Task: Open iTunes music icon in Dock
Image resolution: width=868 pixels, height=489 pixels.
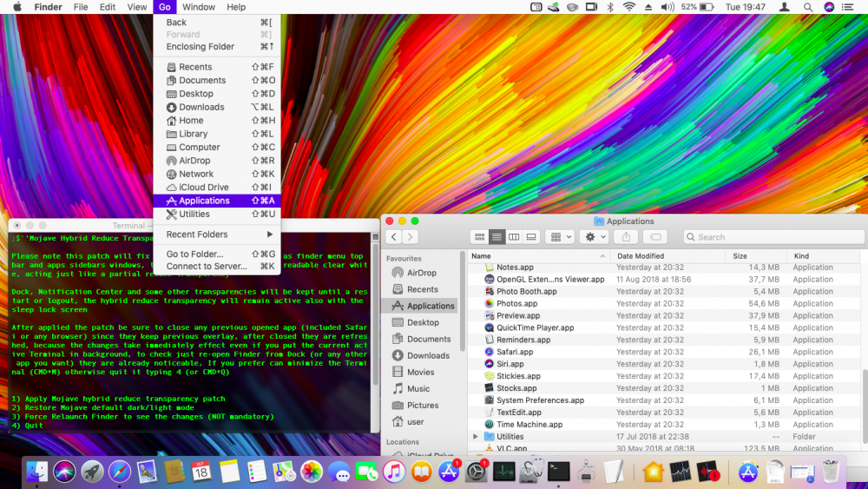Action: (393, 472)
